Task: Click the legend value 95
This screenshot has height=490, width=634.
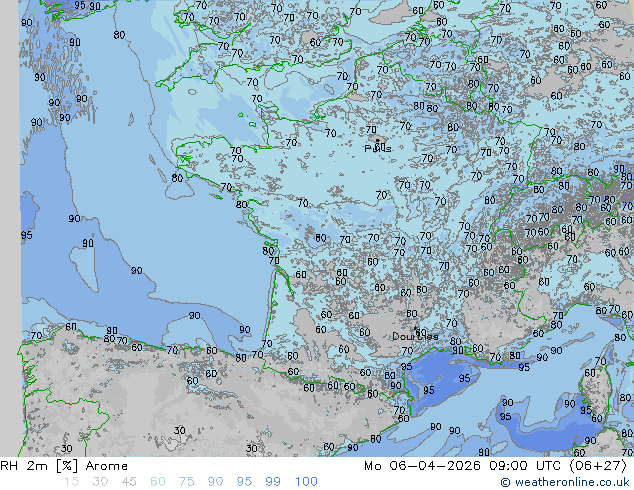Action: [x=244, y=482]
